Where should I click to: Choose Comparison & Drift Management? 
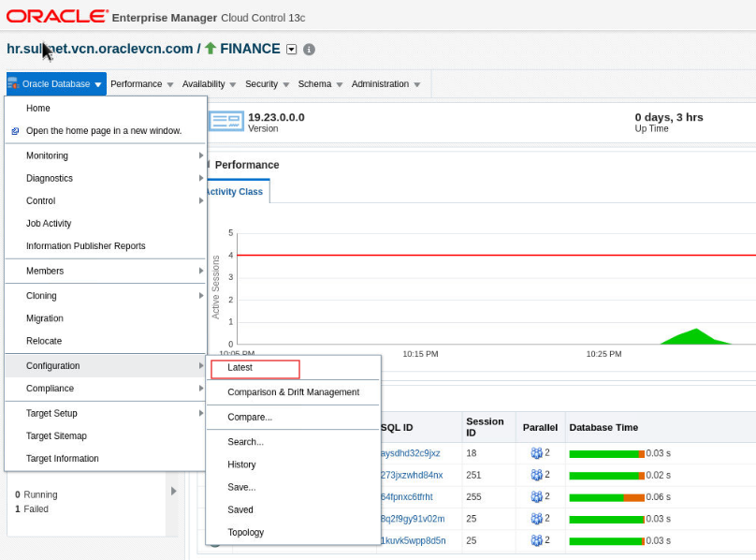click(293, 392)
